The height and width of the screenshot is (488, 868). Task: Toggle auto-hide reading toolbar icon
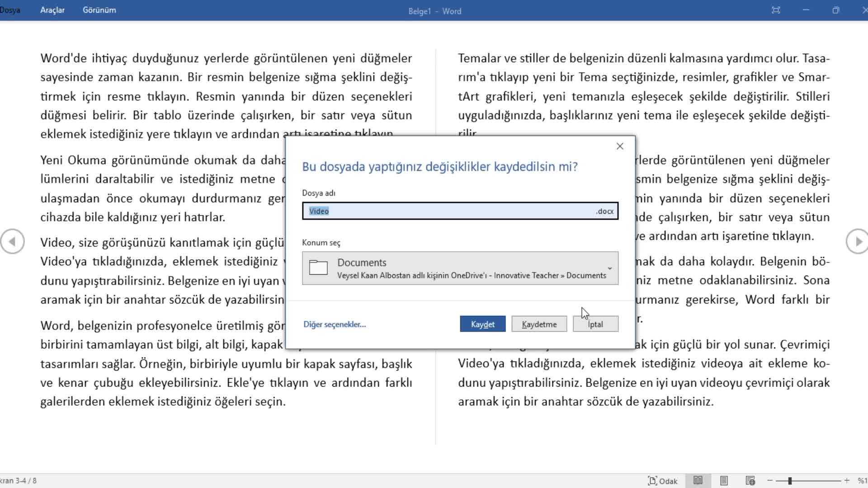(x=776, y=10)
